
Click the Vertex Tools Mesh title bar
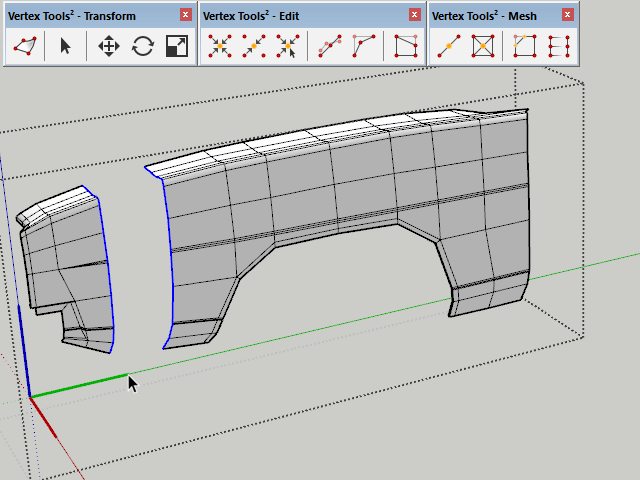490,15
